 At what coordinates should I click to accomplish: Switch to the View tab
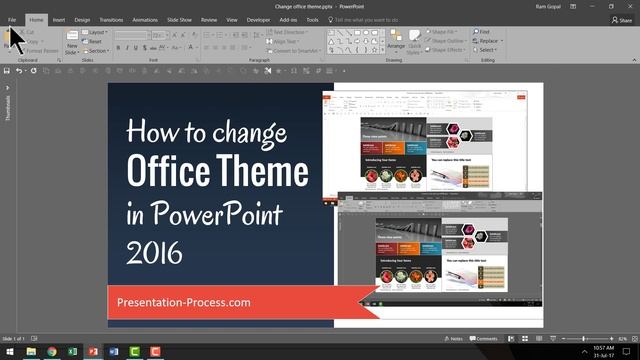[232, 20]
